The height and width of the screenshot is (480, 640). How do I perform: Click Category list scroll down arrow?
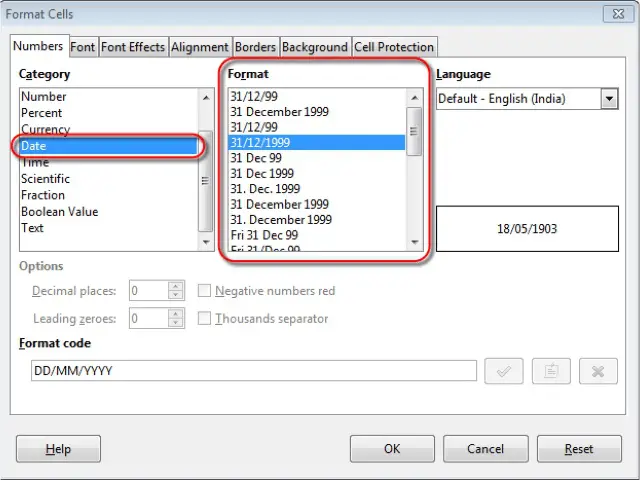pos(206,242)
